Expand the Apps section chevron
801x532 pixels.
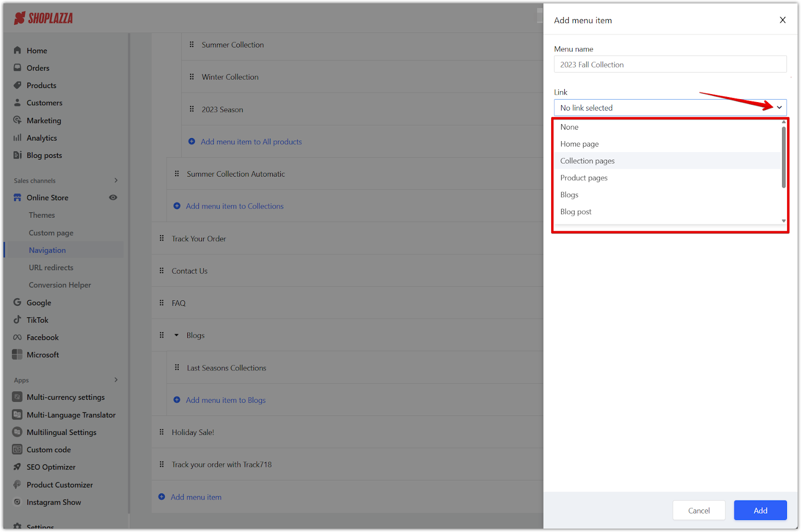click(116, 380)
